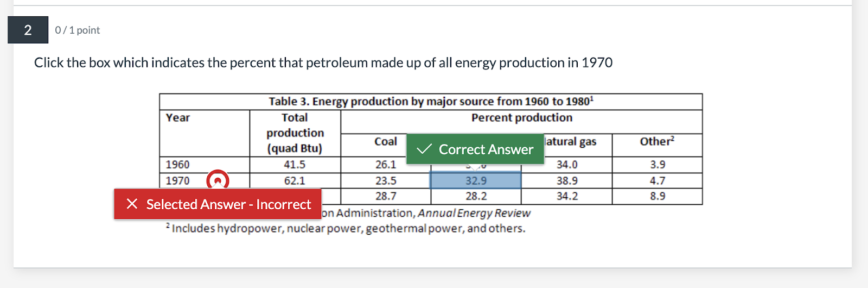Click the green Correct Answer label
This screenshot has height=288, width=868.
[x=486, y=149]
